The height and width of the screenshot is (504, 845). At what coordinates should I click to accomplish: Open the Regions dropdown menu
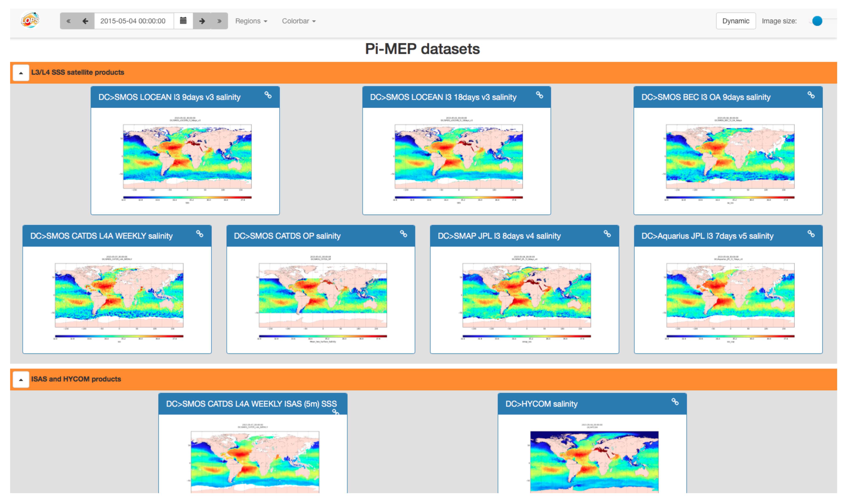tap(251, 21)
